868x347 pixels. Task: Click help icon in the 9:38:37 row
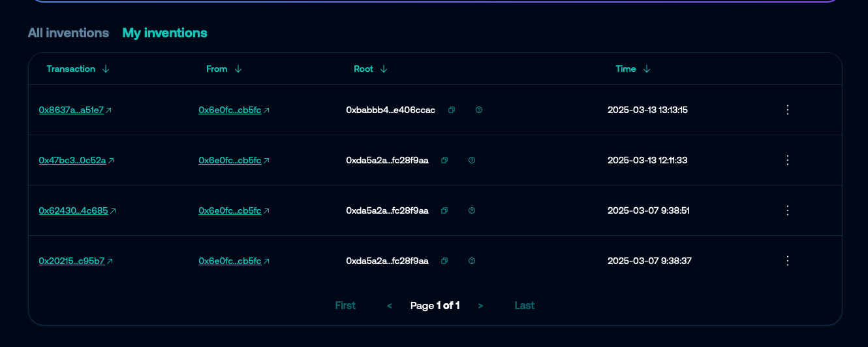[472, 261]
